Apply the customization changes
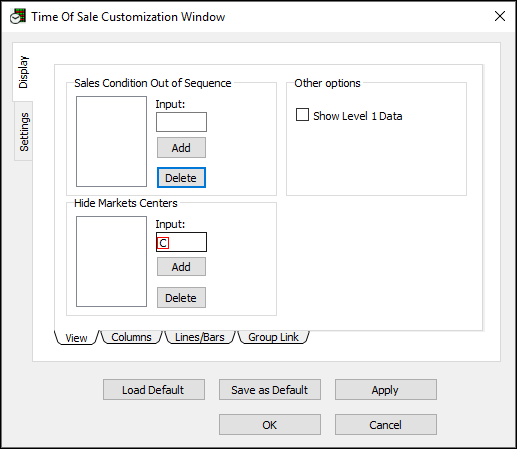The height and width of the screenshot is (449, 517). 386,389
